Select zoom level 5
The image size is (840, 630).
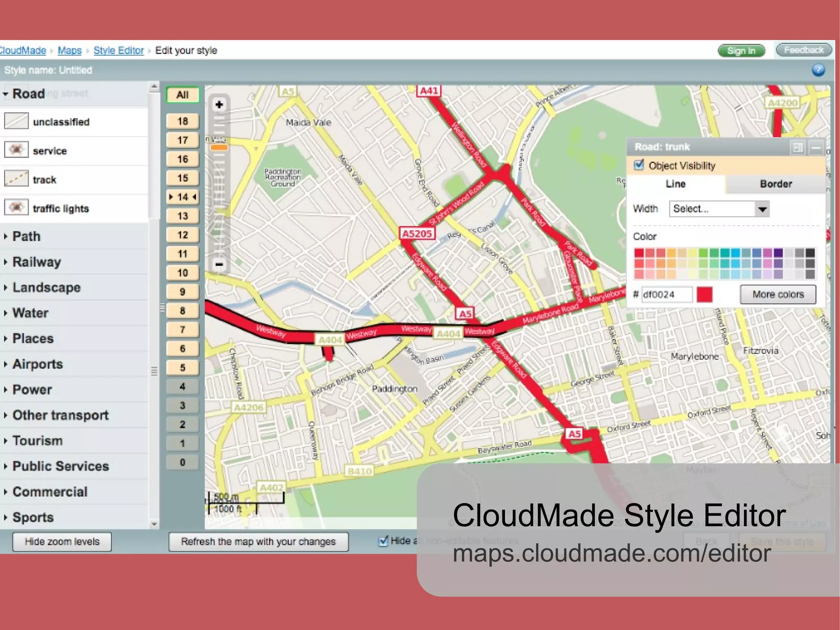pyautogui.click(x=183, y=368)
